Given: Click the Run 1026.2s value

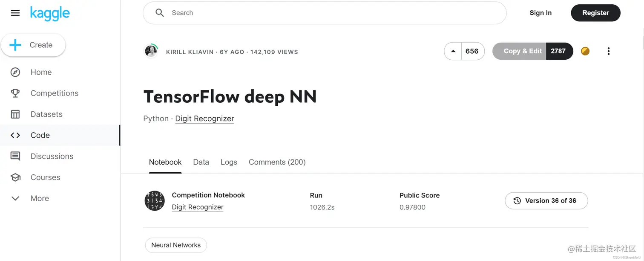Looking at the screenshot, I should (322, 207).
